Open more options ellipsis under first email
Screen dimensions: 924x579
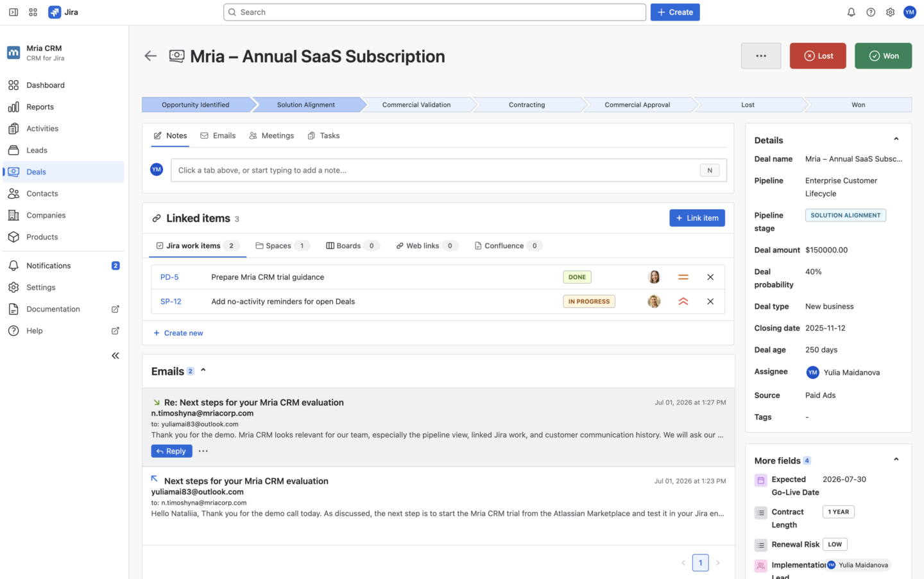click(203, 451)
